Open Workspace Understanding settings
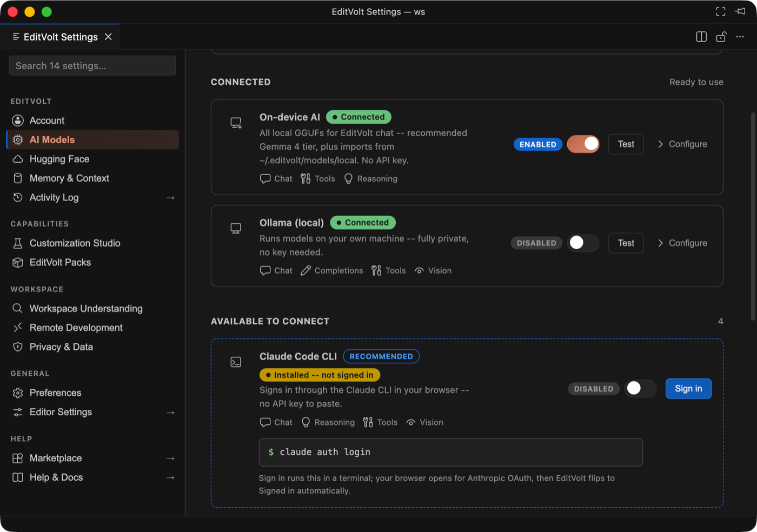This screenshot has height=532, width=757. [x=92, y=308]
